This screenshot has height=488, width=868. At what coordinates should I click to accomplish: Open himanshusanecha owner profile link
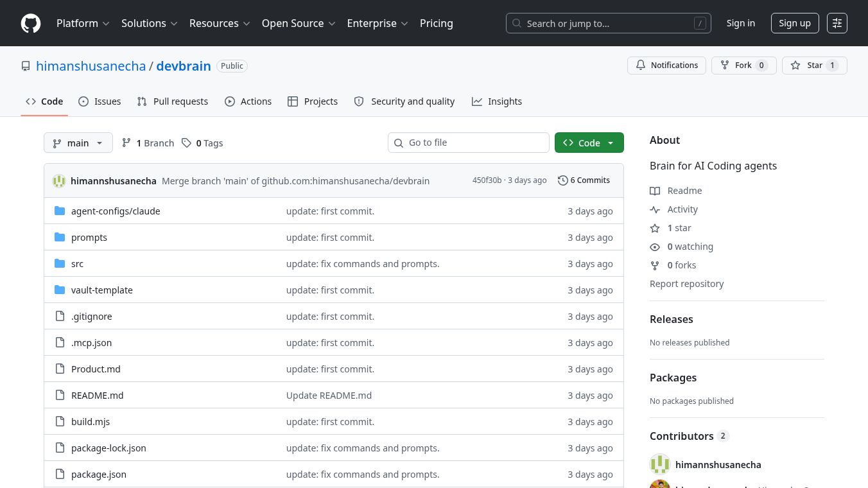point(91,66)
